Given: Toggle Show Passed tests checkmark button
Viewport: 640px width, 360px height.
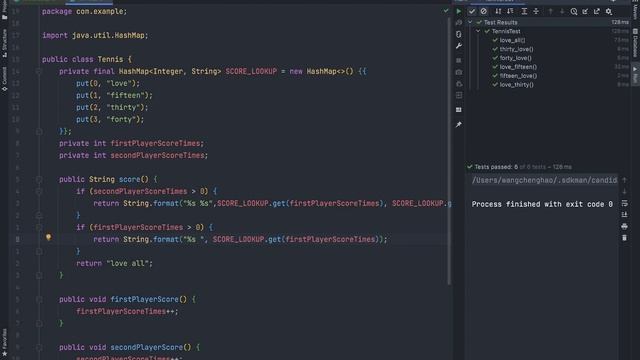Looking at the screenshot, I should [472, 11].
